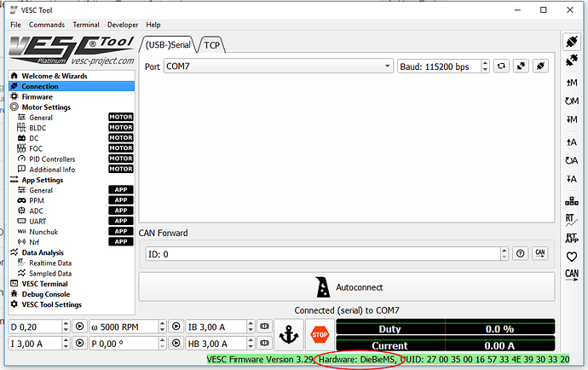Viewport: 588px width, 370px height.
Task: Click the Baud rate spinner arrows
Action: [x=486, y=66]
